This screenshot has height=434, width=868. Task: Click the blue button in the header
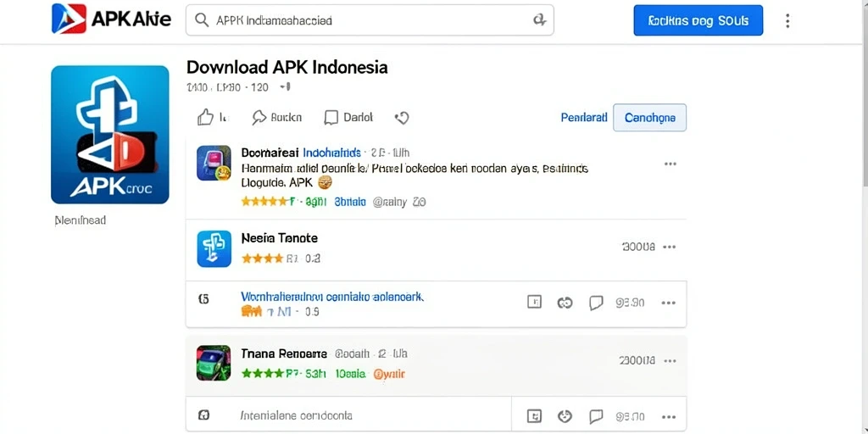[x=698, y=20]
